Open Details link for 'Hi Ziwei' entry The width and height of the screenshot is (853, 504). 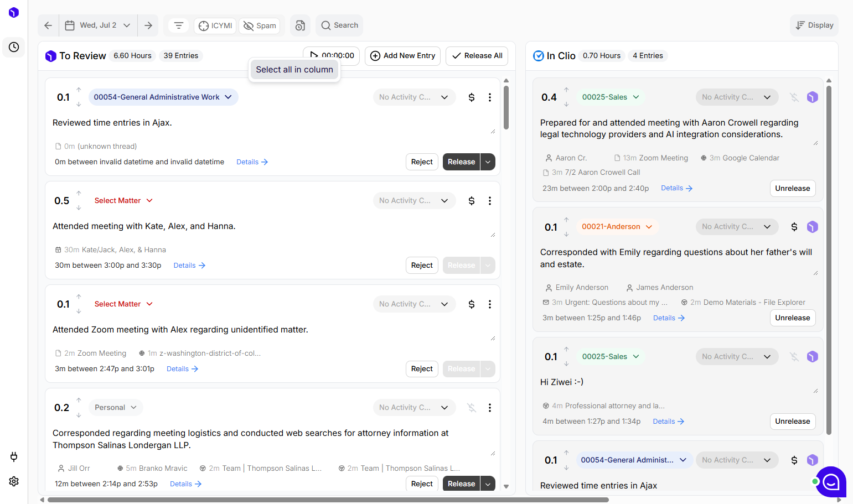(x=669, y=422)
